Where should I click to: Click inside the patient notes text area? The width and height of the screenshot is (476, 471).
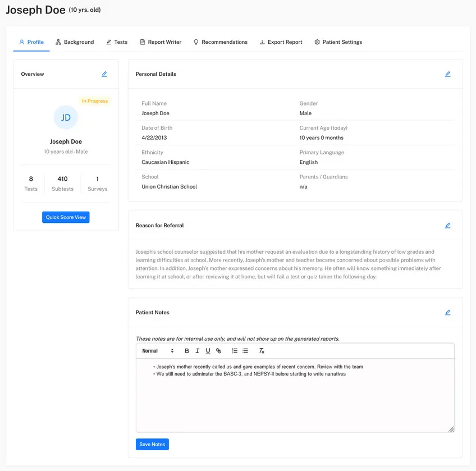pyautogui.click(x=295, y=395)
